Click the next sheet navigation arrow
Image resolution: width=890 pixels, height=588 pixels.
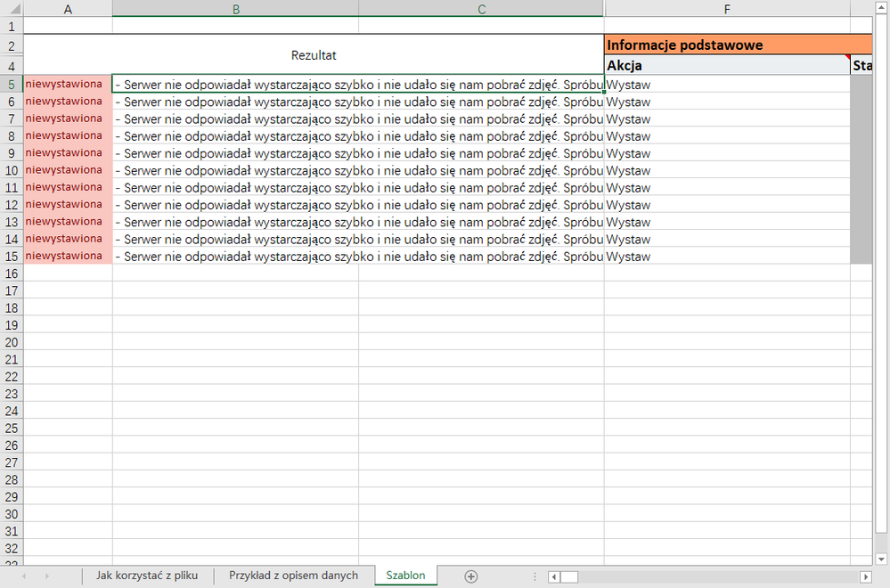tap(46, 576)
